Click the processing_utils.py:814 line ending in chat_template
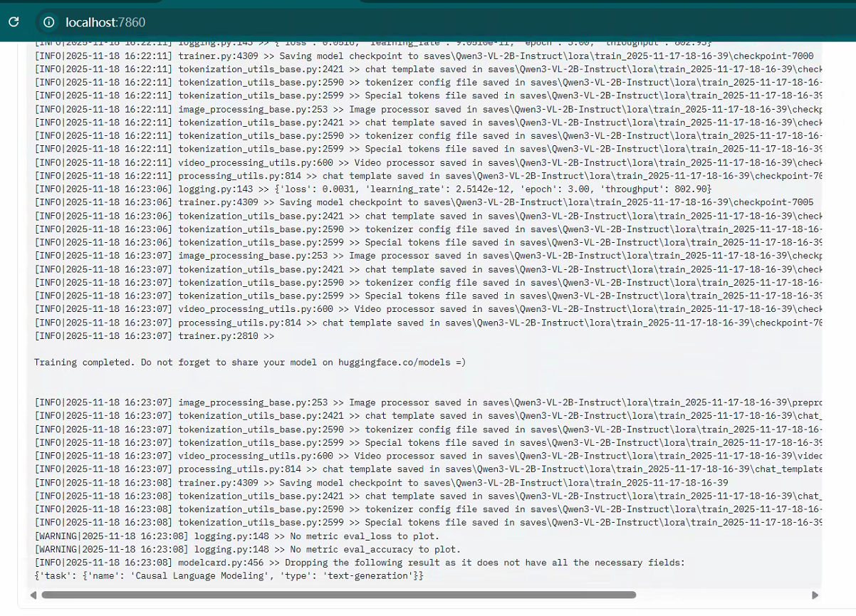Screen dimensions: 856x616 tap(428, 469)
